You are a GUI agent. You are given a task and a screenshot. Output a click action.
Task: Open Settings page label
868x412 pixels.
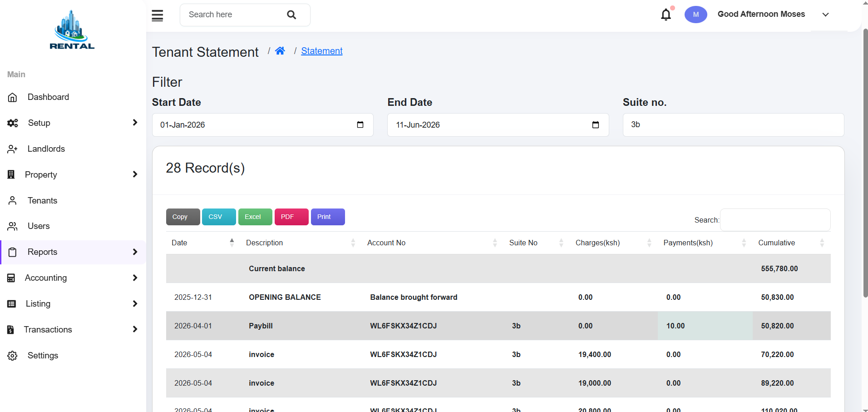(43, 356)
